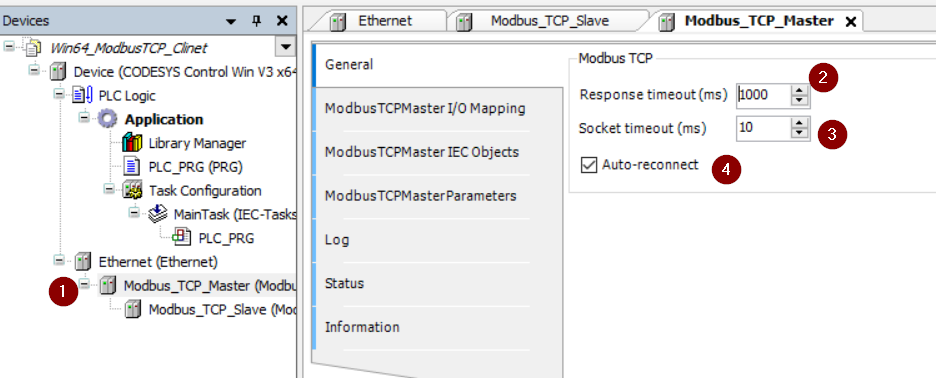
Task: Click the Task Configuration icon
Action: pyautogui.click(x=133, y=190)
